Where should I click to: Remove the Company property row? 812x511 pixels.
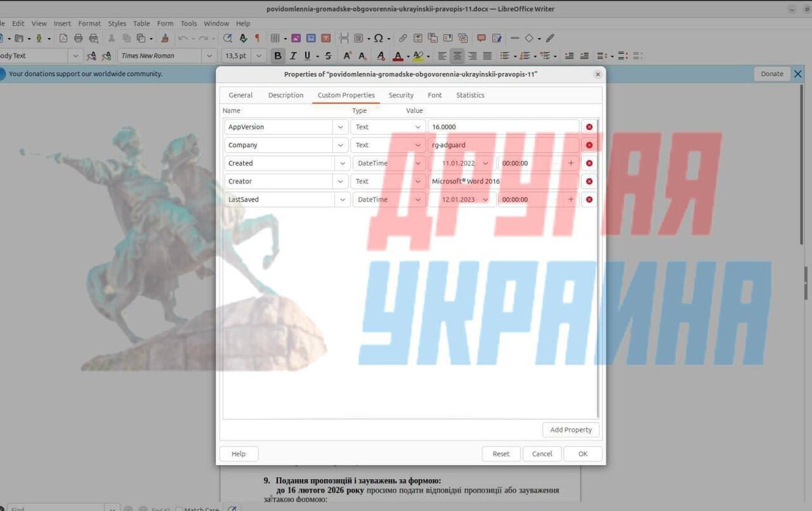coord(589,145)
